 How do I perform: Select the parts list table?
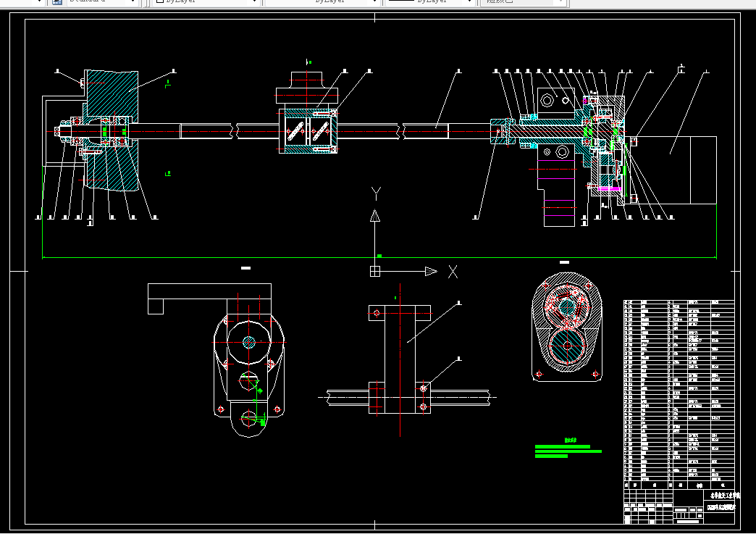[x=679, y=391]
